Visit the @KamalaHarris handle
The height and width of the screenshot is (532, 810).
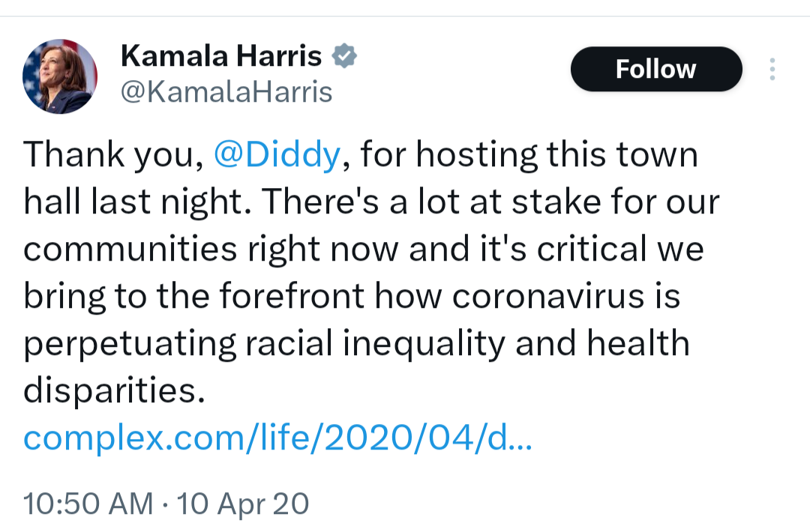[226, 92]
